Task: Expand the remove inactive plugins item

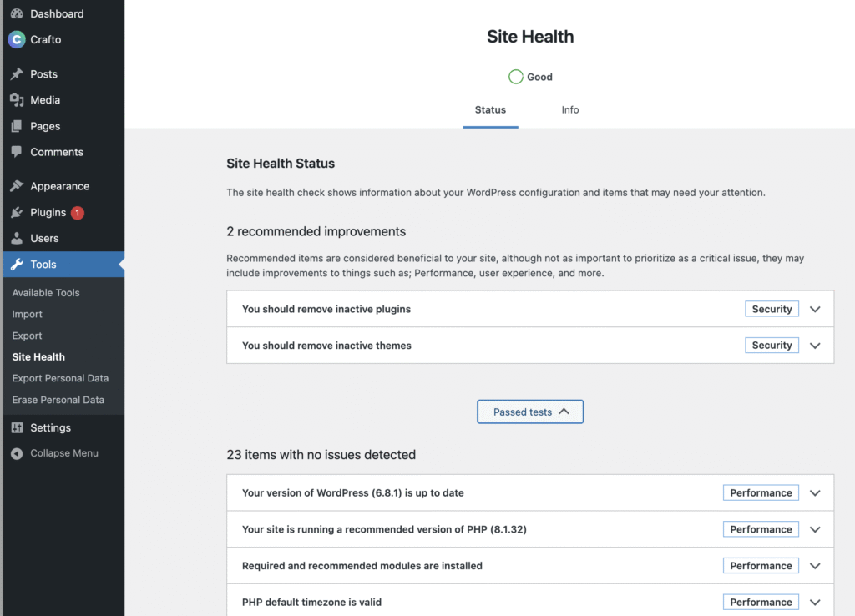Action: tap(815, 309)
